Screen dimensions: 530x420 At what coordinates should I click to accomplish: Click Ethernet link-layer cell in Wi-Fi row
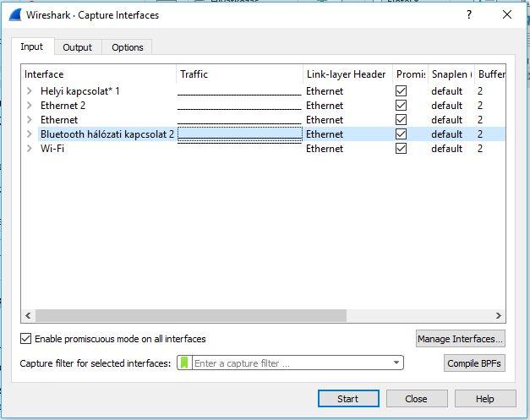(x=325, y=149)
